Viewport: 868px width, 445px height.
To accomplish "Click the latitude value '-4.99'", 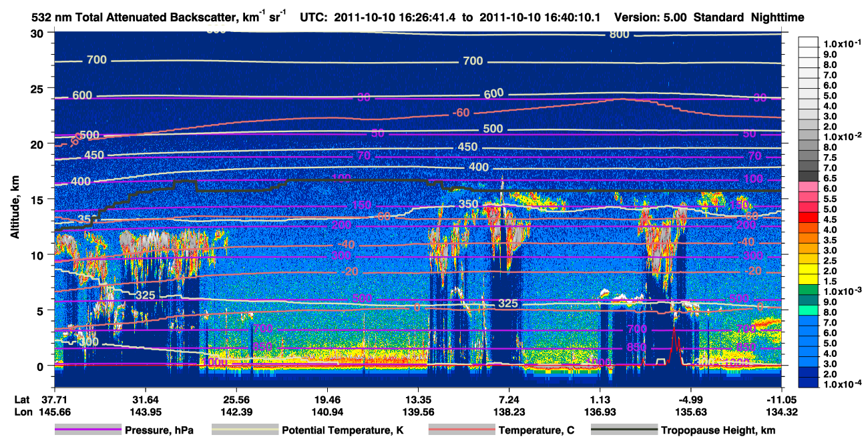I will pyautogui.click(x=690, y=400).
